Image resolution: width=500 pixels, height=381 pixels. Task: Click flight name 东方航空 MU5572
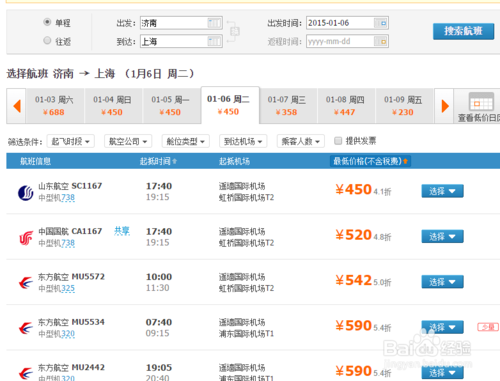pos(71,277)
